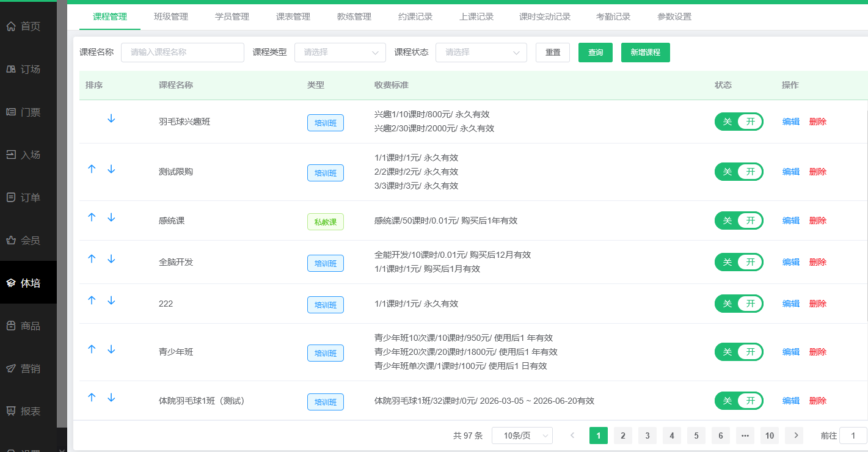868x452 pixels.
Task: Open the 课程状态 course status dropdown
Action: click(x=481, y=53)
